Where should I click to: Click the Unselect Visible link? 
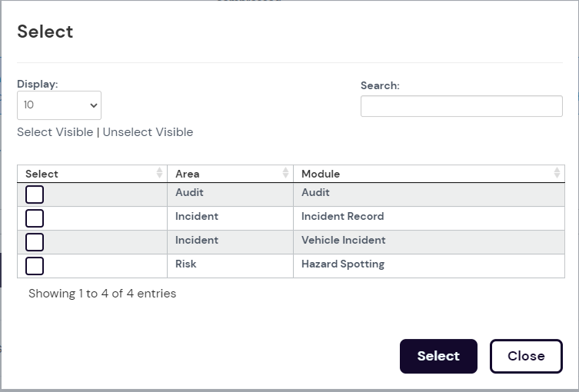pos(148,132)
